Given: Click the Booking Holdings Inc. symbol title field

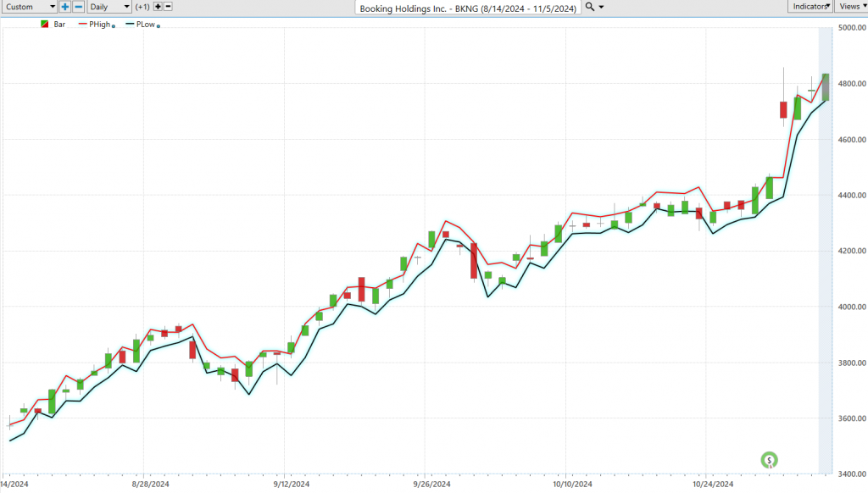Looking at the screenshot, I should click(x=468, y=7).
